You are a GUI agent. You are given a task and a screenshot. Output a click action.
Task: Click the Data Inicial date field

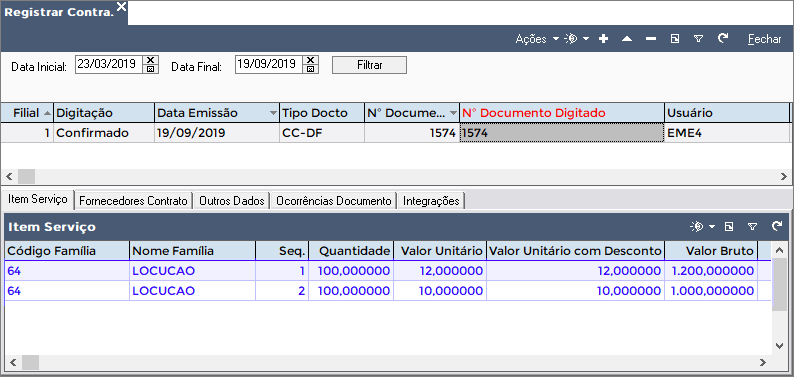(x=108, y=64)
